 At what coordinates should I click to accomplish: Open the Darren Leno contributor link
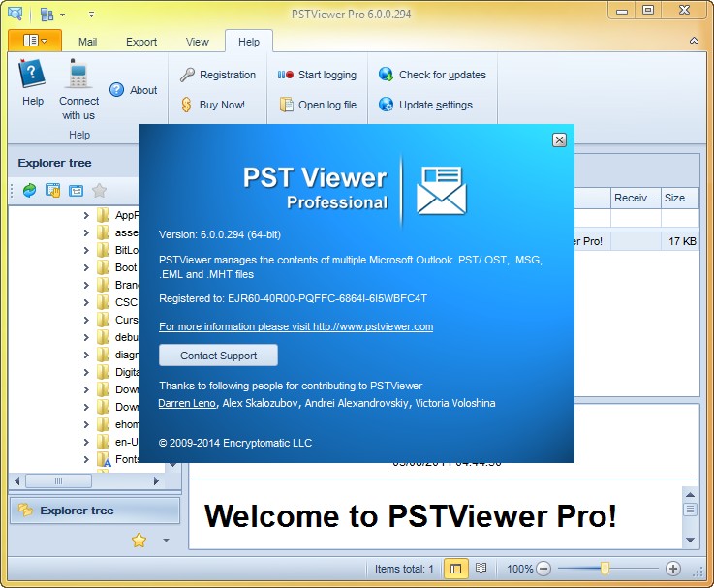[x=187, y=403]
